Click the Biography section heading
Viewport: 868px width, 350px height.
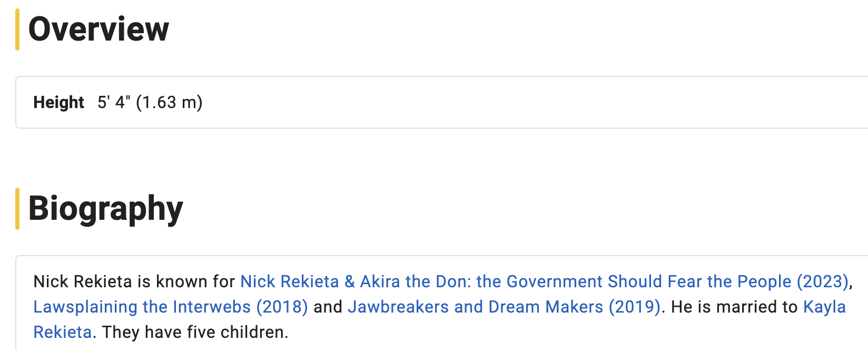click(105, 209)
